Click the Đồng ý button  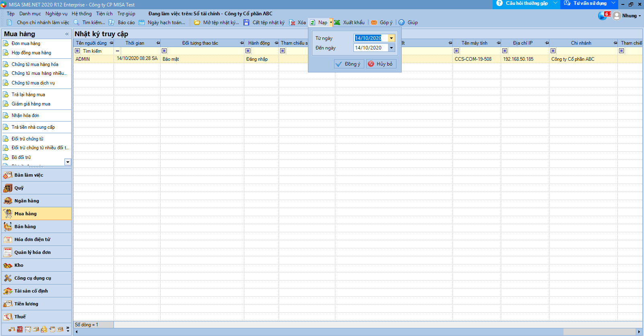[x=349, y=64]
